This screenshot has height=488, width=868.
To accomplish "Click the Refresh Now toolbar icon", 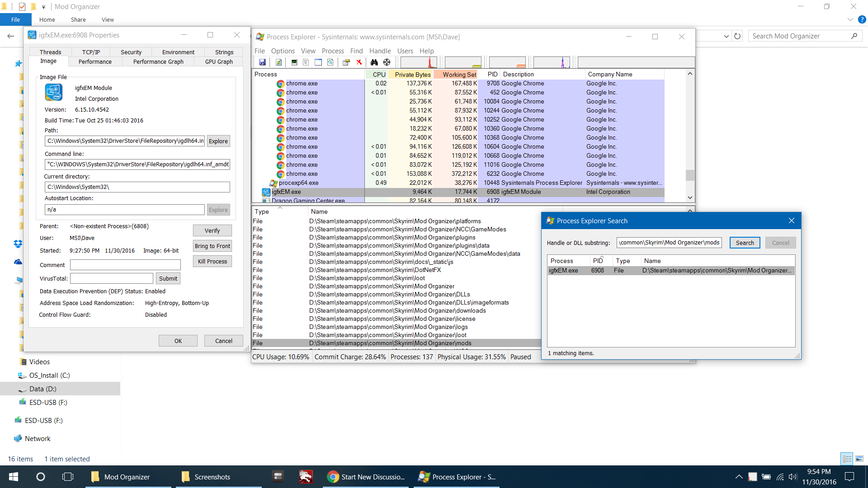I will point(278,62).
